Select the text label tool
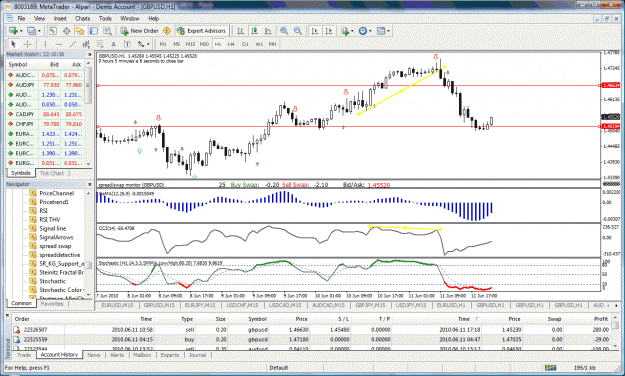This screenshot has height=376, width=625. [127, 44]
